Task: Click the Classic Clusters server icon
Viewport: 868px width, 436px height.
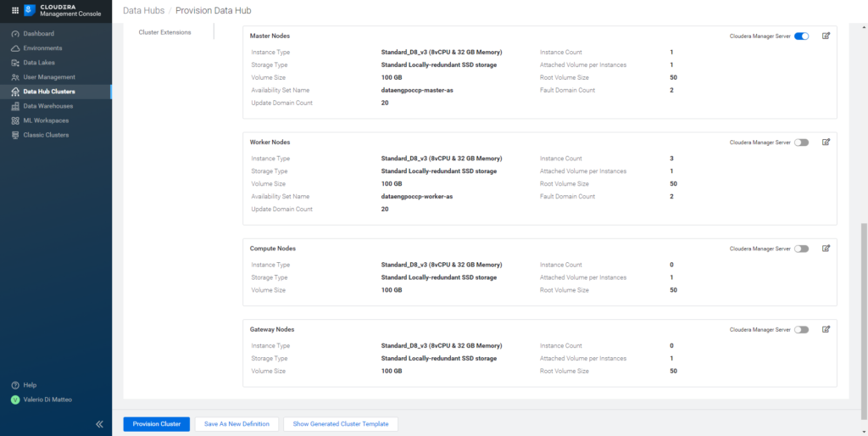Action: click(x=15, y=135)
